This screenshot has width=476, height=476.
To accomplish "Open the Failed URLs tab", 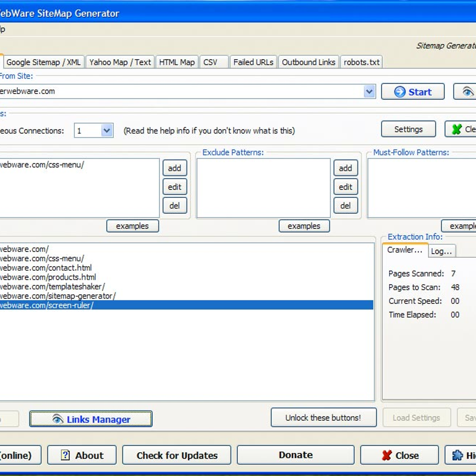I will coord(253,62).
